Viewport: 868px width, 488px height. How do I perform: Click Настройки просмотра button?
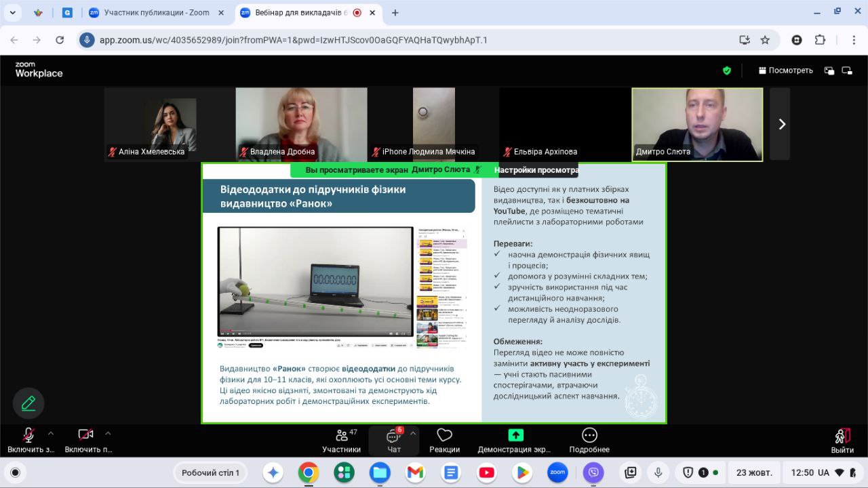536,170
